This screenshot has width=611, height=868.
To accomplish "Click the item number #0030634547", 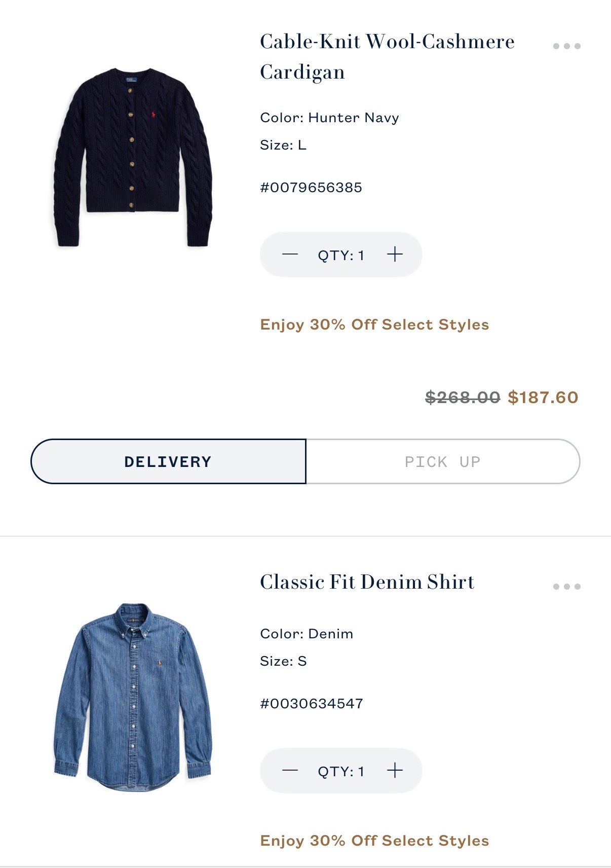I will point(311,704).
